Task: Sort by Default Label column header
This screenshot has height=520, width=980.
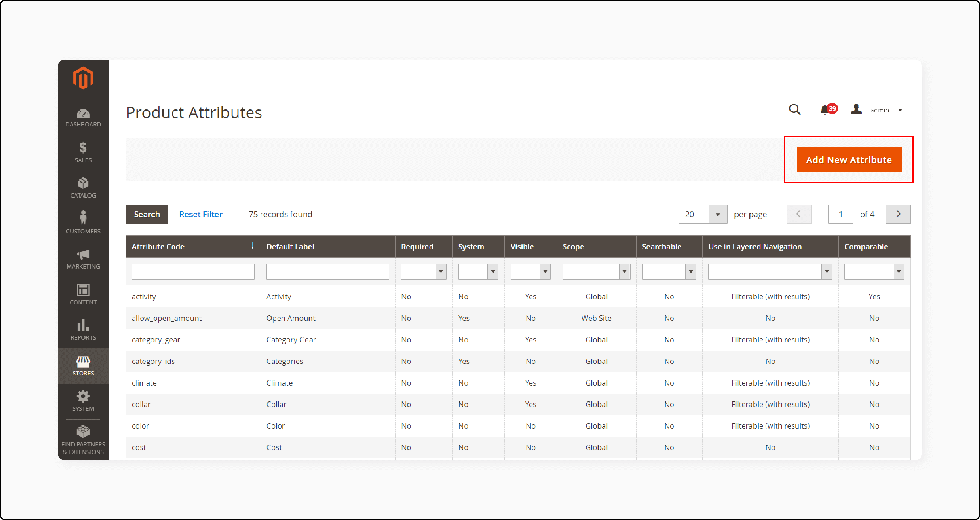Action: 328,246
